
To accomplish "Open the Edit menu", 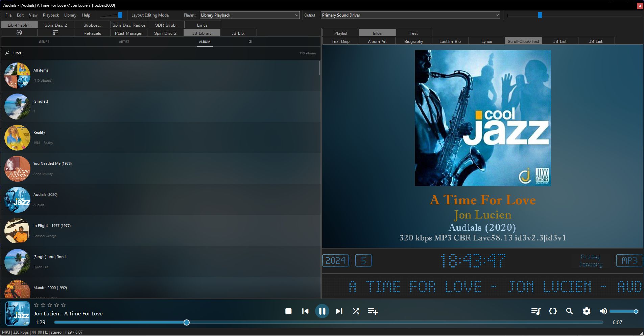I will (20, 15).
